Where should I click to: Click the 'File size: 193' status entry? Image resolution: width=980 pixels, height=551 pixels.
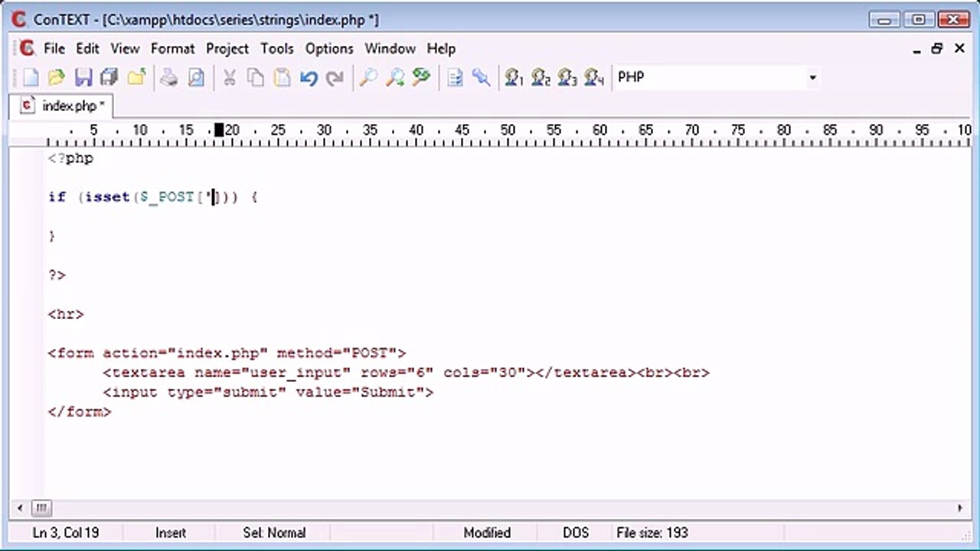click(652, 533)
